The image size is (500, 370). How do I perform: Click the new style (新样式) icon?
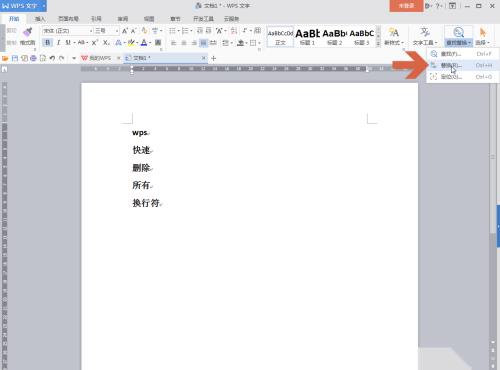tap(394, 36)
